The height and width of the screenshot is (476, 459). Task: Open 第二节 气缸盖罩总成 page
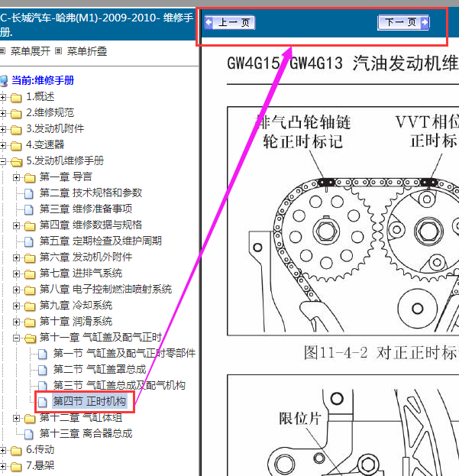[x=100, y=369]
